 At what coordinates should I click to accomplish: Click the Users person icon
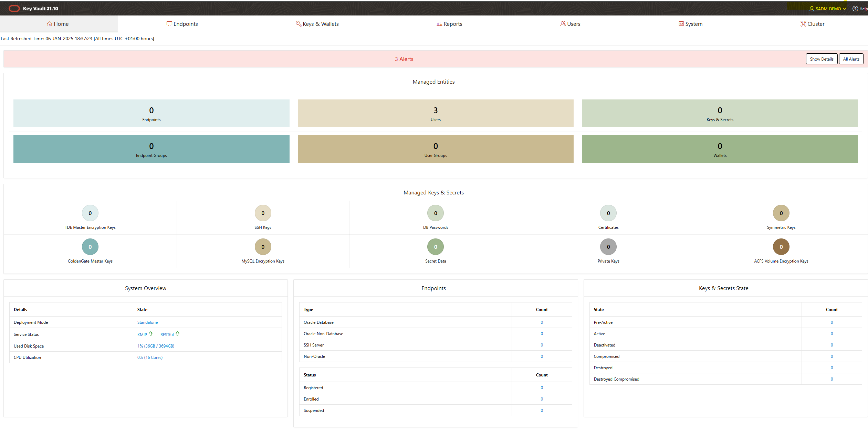click(563, 24)
